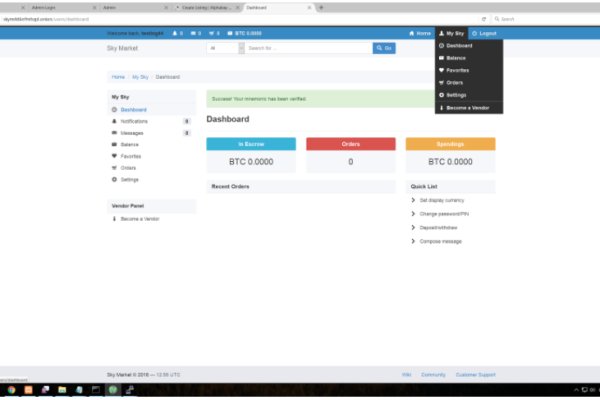Click the 'Search for ...' input field

pyautogui.click(x=307, y=48)
